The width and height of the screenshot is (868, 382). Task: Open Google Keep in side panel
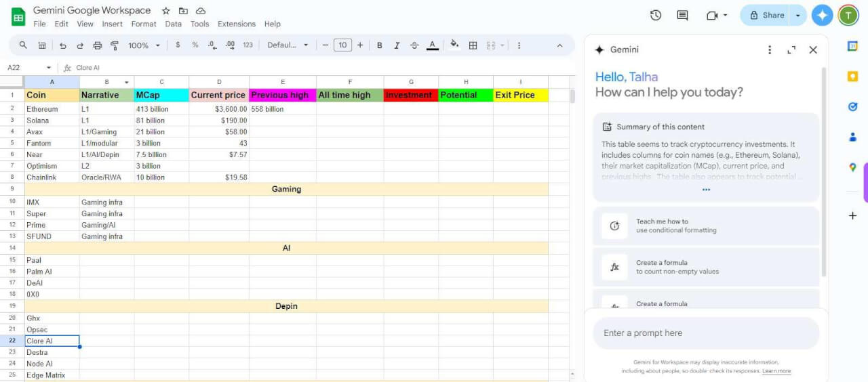[852, 77]
